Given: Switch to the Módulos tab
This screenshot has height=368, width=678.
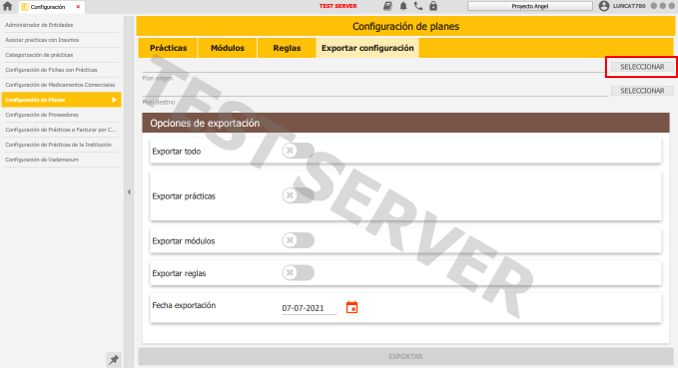Looking at the screenshot, I should click(x=227, y=48).
